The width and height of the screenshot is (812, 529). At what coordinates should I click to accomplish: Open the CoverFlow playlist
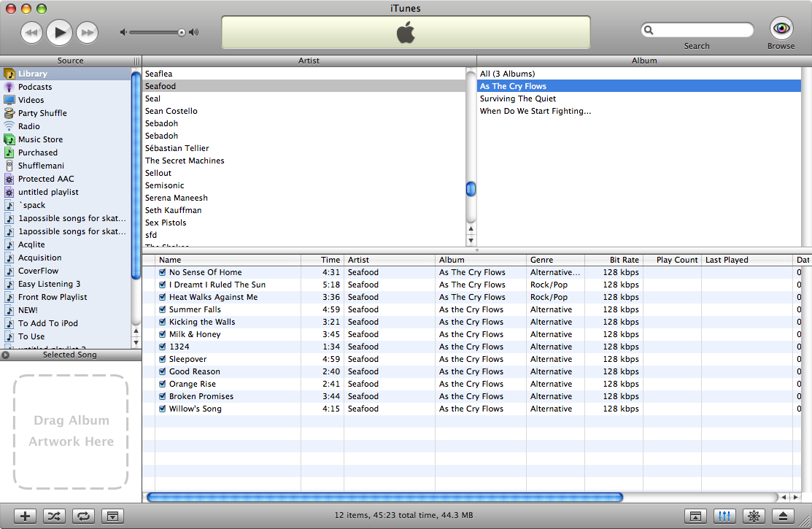pos(66,271)
